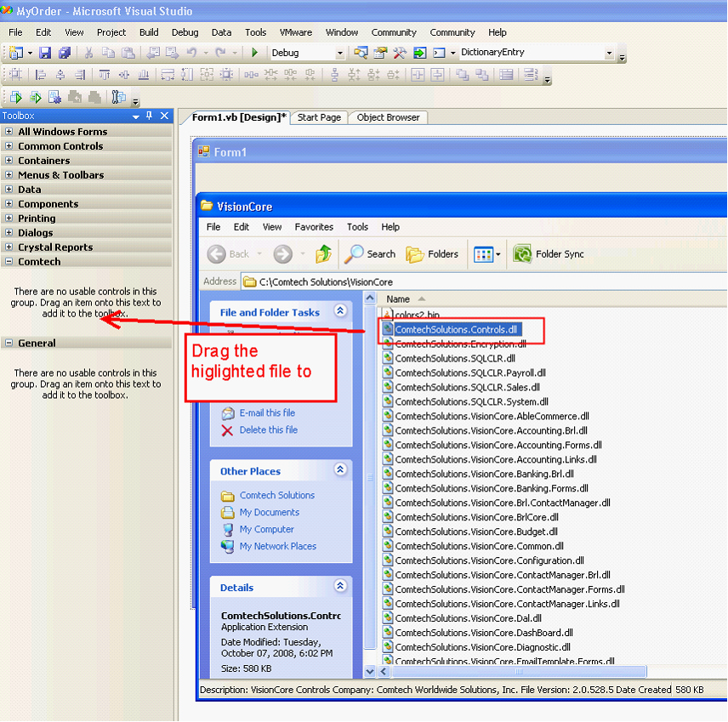Click the Paste clipboard icon
The height and width of the screenshot is (722, 728).
pyautogui.click(x=128, y=53)
